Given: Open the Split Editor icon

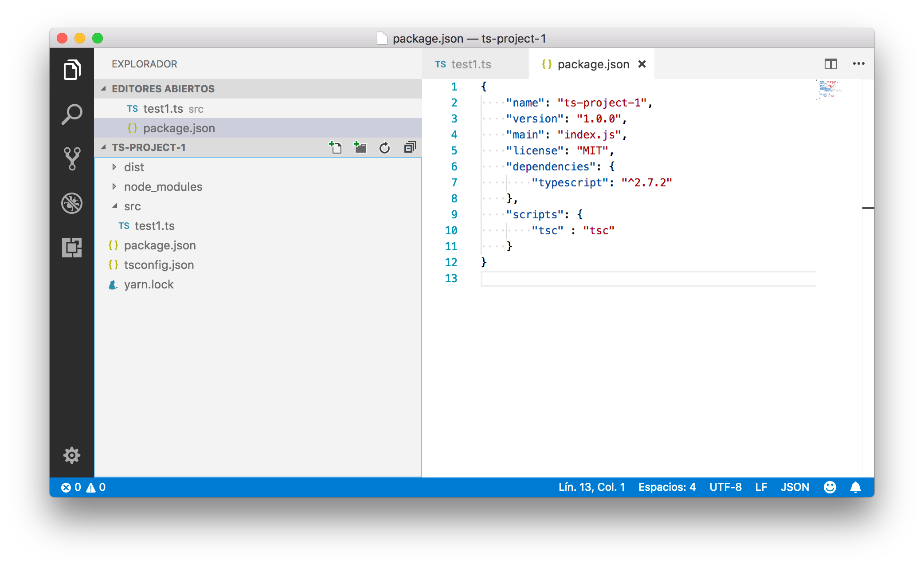Looking at the screenshot, I should (x=831, y=64).
